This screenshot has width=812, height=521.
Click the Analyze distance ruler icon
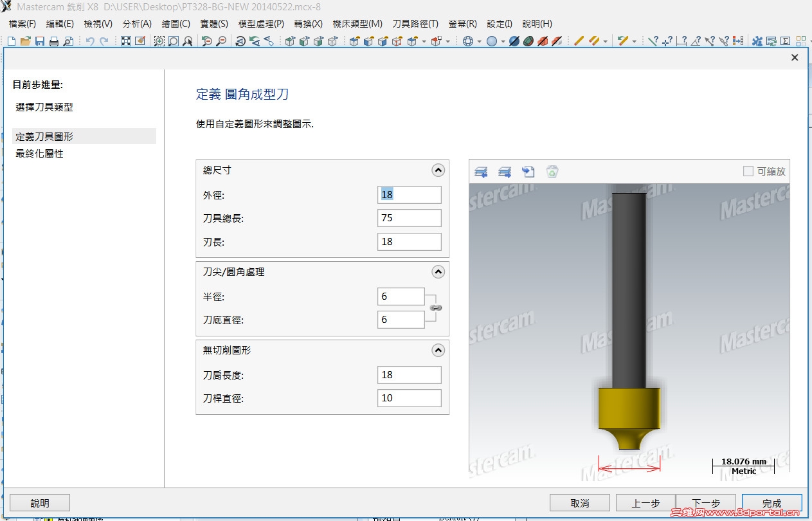click(681, 41)
